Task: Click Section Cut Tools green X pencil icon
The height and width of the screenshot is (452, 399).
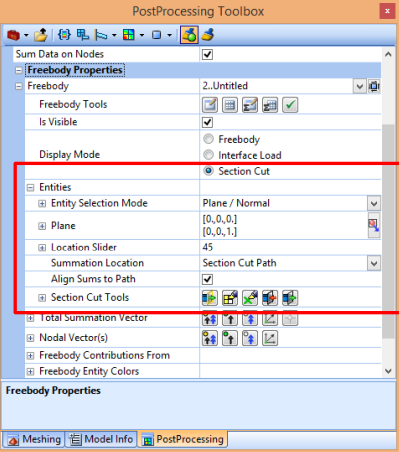Action: coord(250,298)
